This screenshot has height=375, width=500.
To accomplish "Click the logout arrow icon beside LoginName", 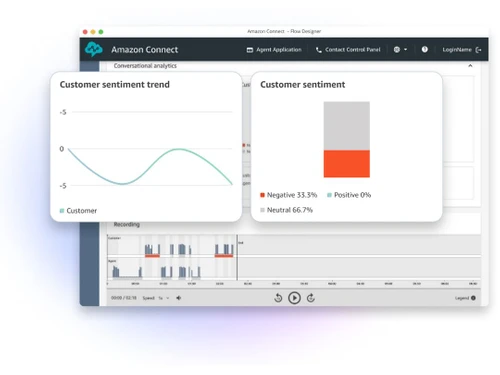I will point(479,50).
